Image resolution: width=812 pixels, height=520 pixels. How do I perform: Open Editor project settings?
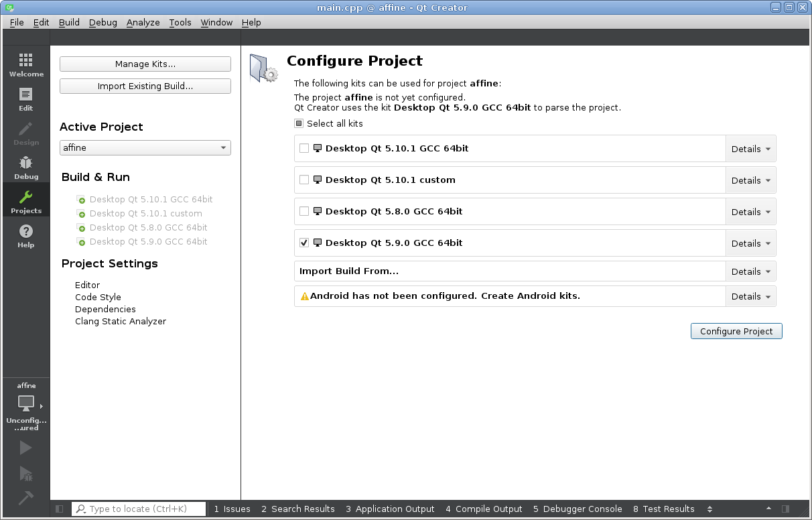pos(87,285)
